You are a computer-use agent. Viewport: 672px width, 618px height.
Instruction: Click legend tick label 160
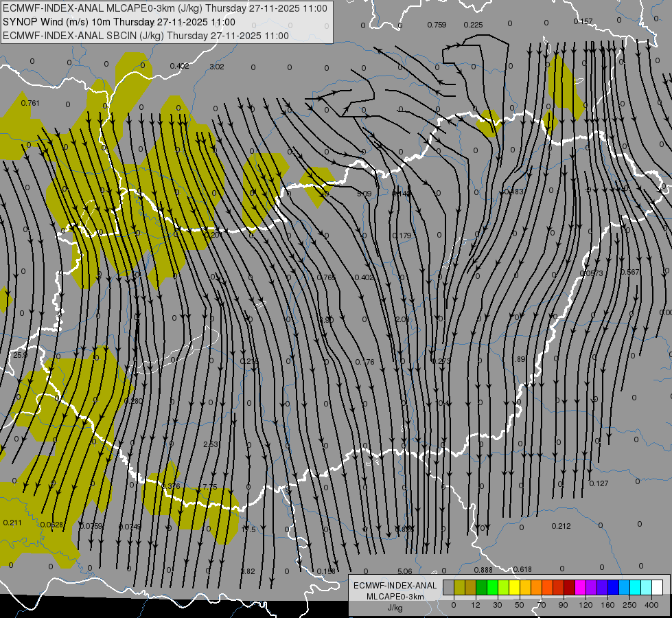pyautogui.click(x=607, y=605)
